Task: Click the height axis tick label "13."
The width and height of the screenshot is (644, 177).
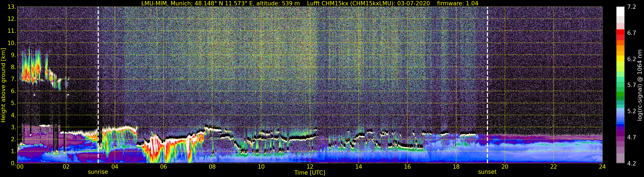Action: click(12, 7)
